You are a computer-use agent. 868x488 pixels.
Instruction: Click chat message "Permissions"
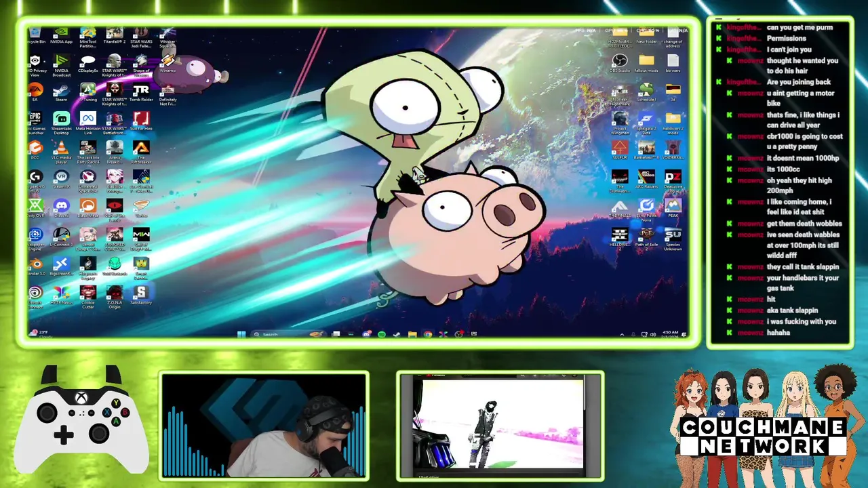point(787,39)
